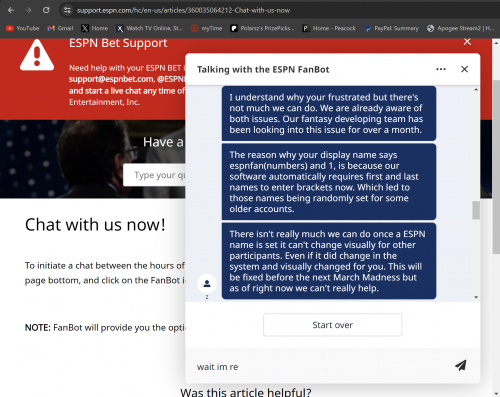Select the support.espn.com URL address bar
The height and width of the screenshot is (397, 500).
point(183,10)
